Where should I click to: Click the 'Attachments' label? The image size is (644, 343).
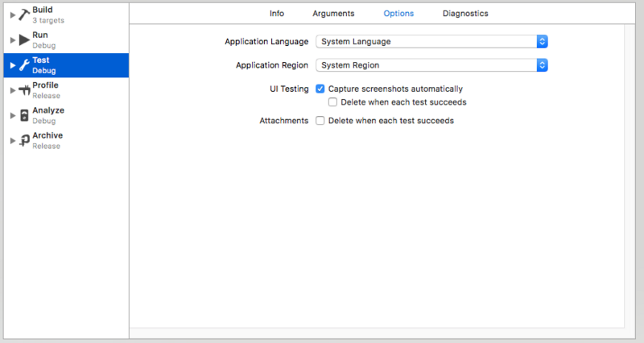pos(284,121)
